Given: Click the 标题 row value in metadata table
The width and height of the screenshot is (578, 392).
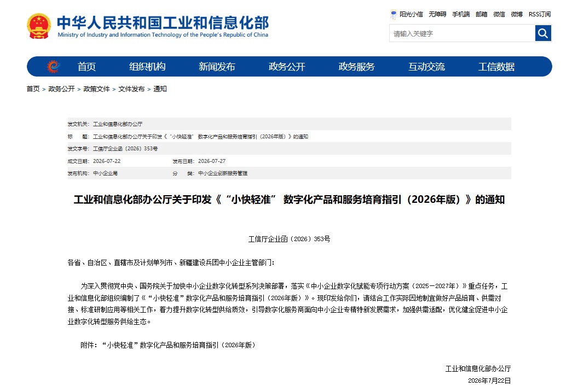Looking at the screenshot, I should pyautogui.click(x=200, y=137).
